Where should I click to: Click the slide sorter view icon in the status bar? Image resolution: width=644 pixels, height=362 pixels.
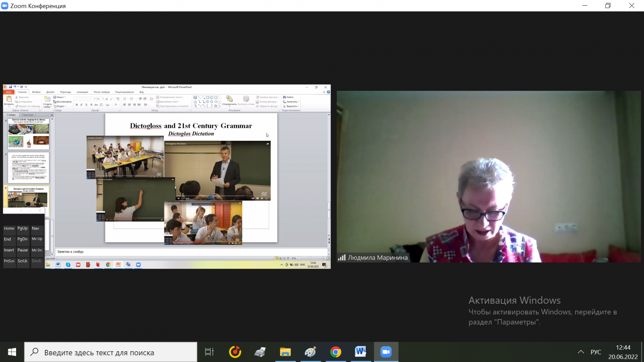280,258
